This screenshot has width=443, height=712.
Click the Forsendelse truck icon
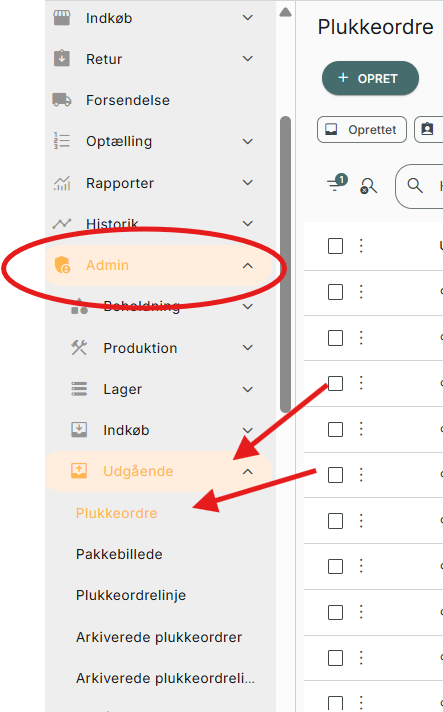62,100
